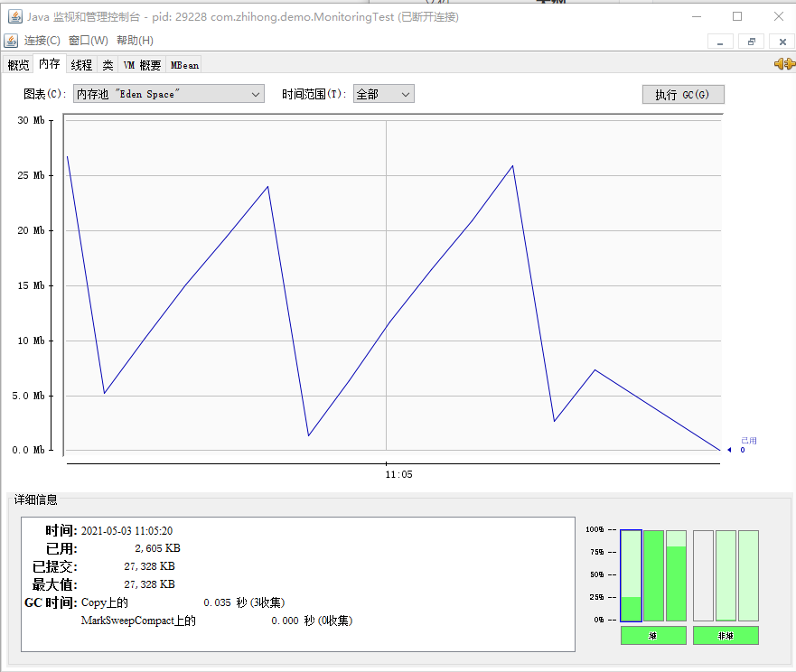Click the MarkSweepCompact GC time text
796x672 pixels.
click(x=312, y=621)
